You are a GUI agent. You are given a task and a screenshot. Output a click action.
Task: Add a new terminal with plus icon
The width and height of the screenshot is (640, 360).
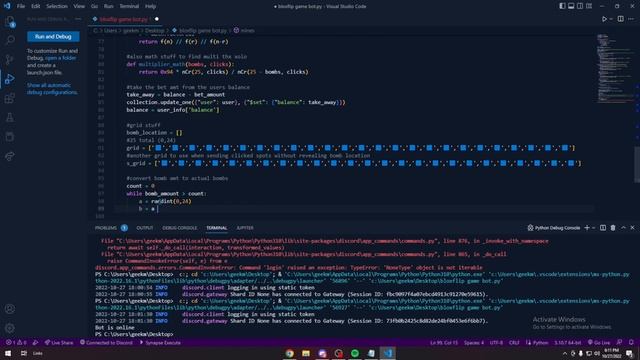587,228
